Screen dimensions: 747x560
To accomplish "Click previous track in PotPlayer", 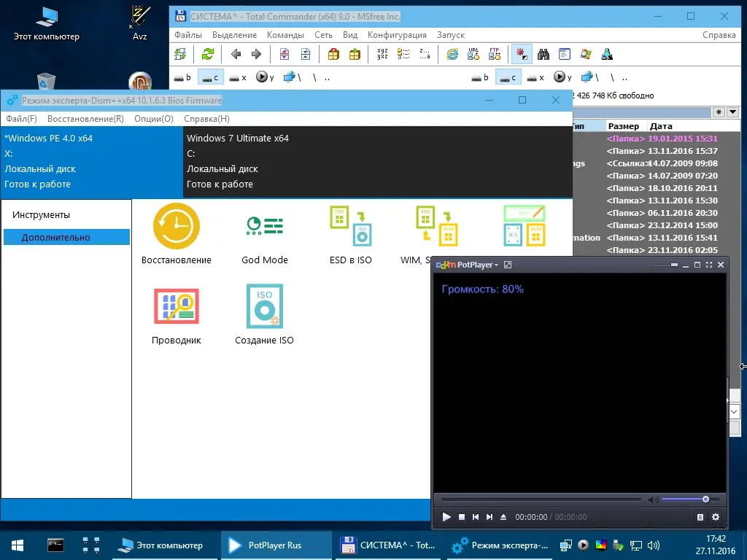I will 476,517.
